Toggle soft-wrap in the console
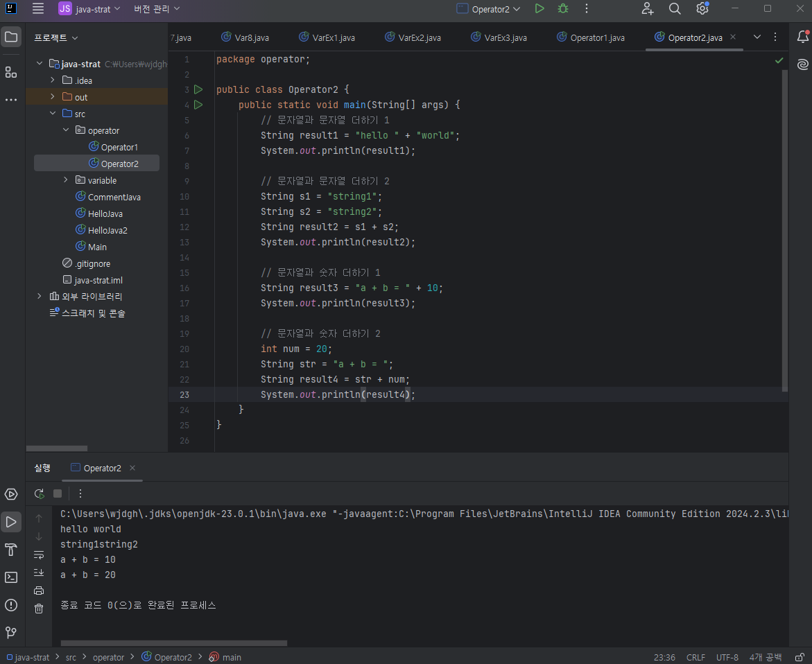Image resolution: width=812 pixels, height=664 pixels. point(39,554)
